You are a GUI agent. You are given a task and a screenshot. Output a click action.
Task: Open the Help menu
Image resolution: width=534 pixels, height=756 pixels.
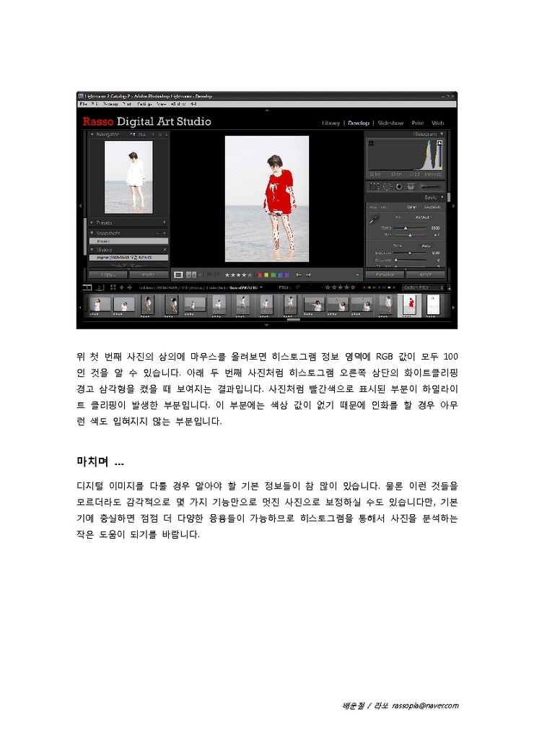pyautogui.click(x=193, y=104)
